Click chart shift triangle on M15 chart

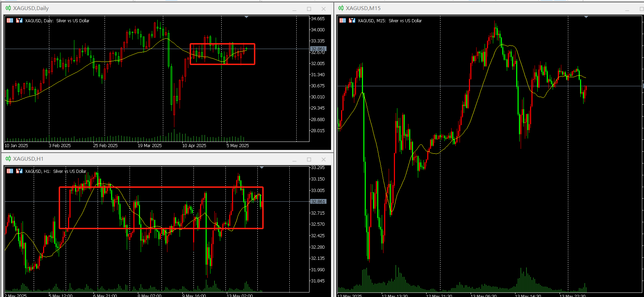pos(586,17)
